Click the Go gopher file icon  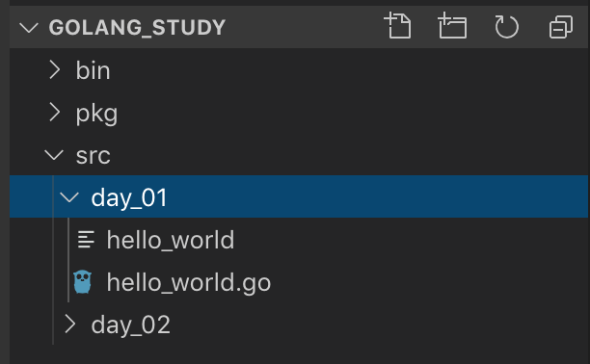tap(82, 282)
